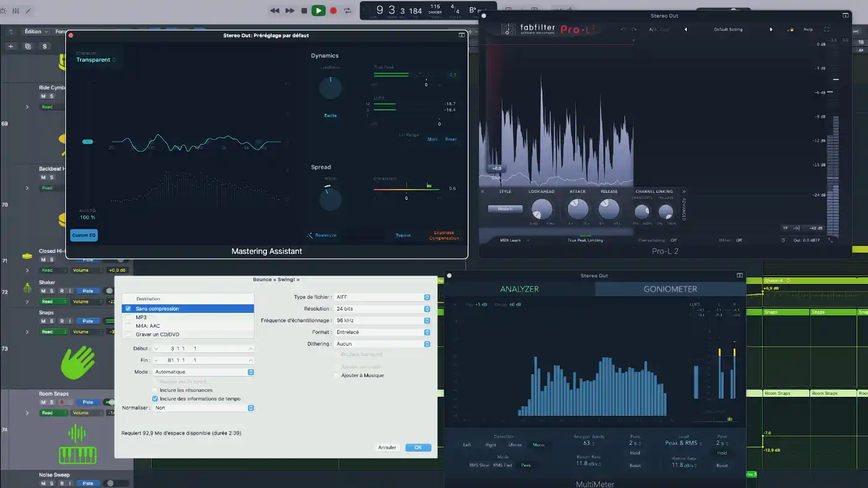This screenshot has height=488, width=868.
Task: Toggle the Pro-L 2 output lock icon
Action: (x=790, y=30)
